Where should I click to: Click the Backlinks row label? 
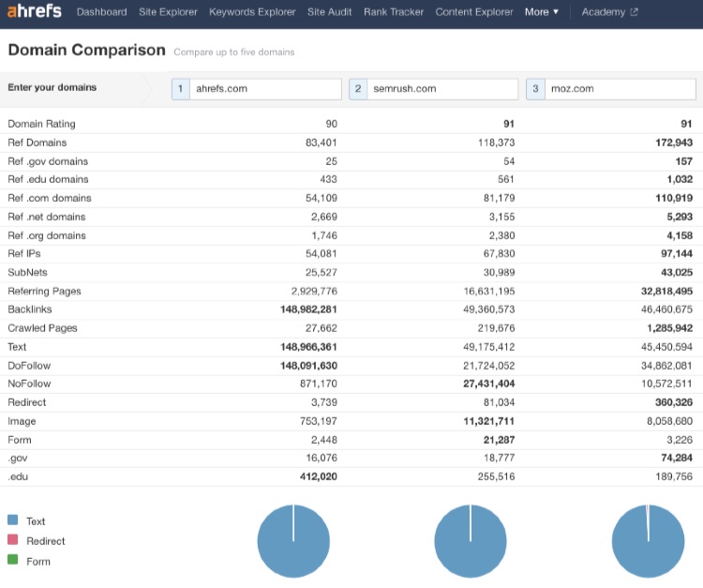(30, 309)
